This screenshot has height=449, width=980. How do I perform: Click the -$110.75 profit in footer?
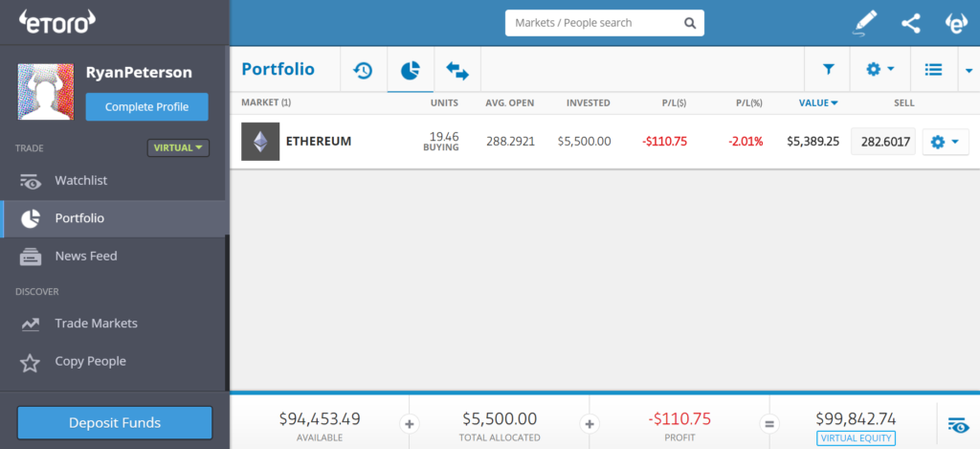point(679,418)
